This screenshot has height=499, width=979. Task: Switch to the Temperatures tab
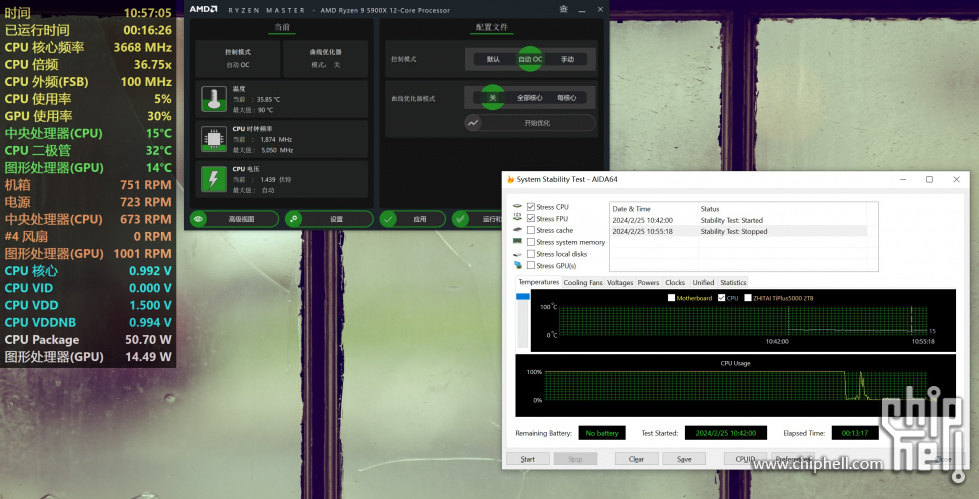point(538,282)
